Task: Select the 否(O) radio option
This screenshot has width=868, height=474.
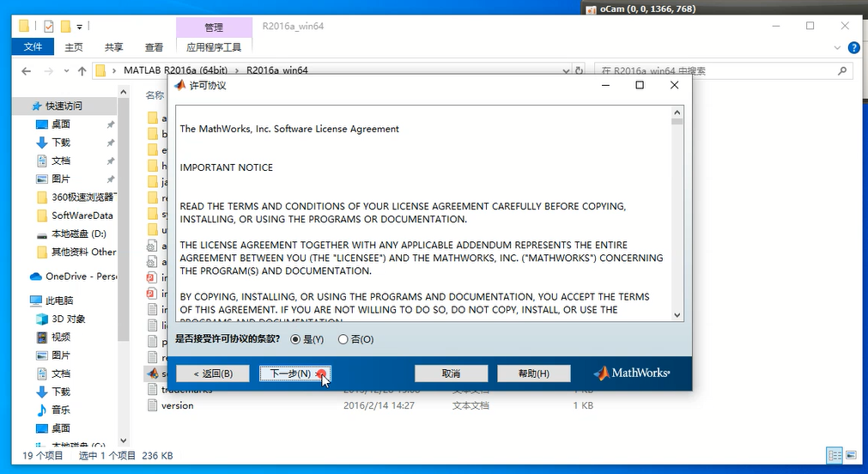Action: (355, 339)
